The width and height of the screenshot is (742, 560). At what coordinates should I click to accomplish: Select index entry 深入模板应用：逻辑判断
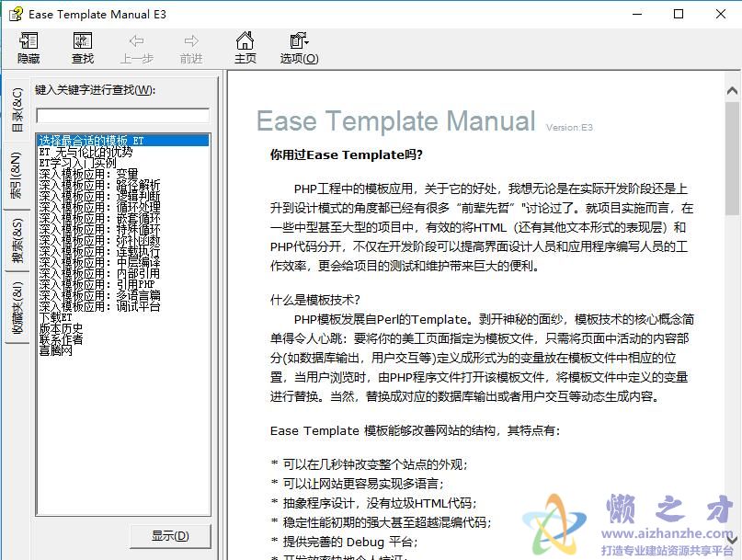pyautogui.click(x=99, y=196)
